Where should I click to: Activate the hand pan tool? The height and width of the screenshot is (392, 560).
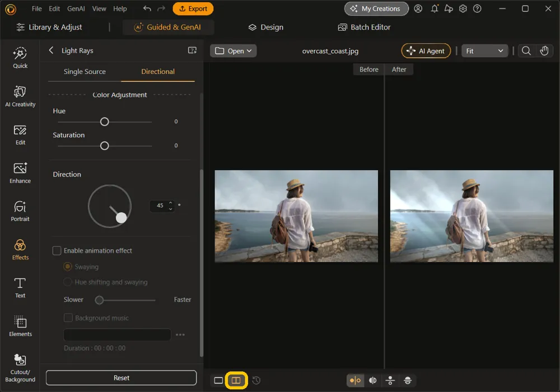[x=544, y=51]
